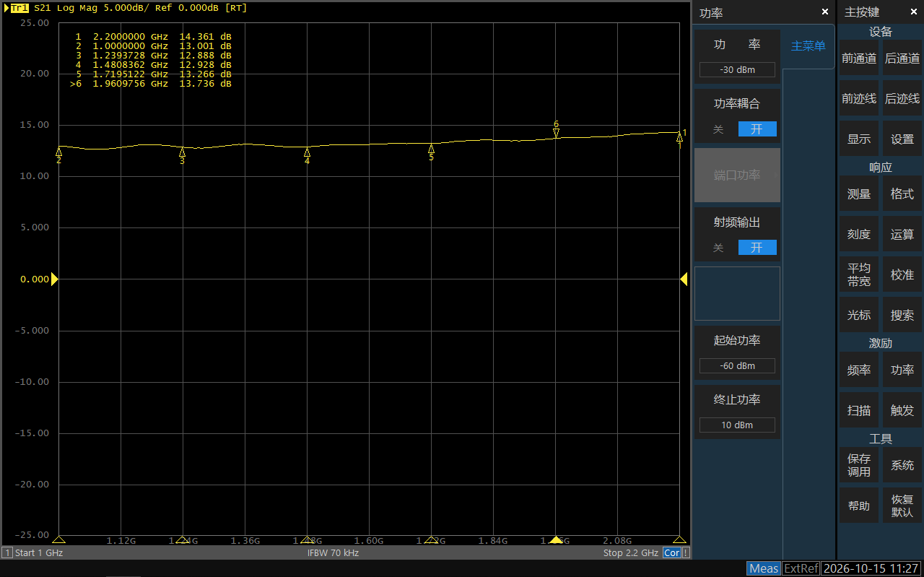Viewport: 924px width, 577px height.
Task: Open the 显示 menu
Action: (x=859, y=139)
